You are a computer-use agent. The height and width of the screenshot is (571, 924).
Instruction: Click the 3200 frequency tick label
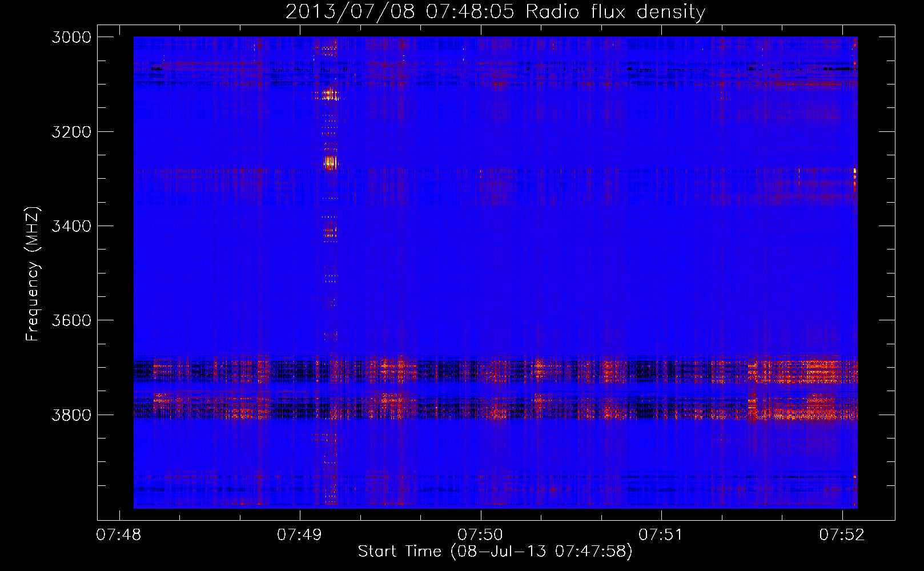[71, 132]
